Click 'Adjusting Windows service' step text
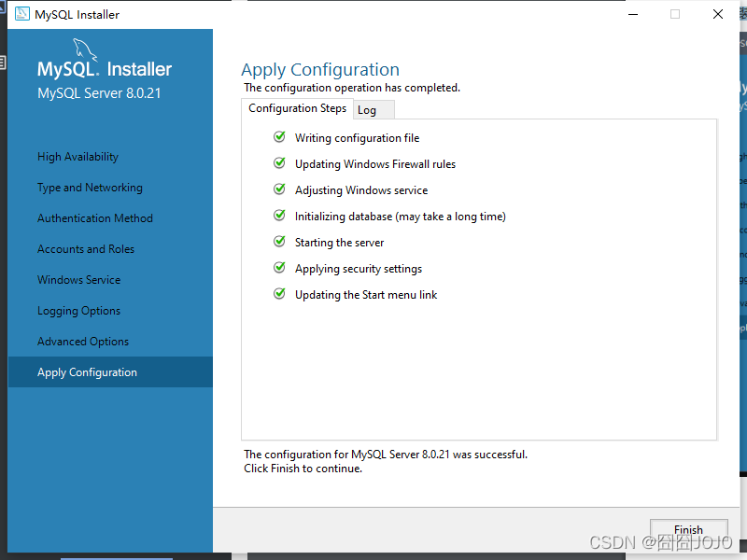This screenshot has width=747, height=560. pos(361,190)
